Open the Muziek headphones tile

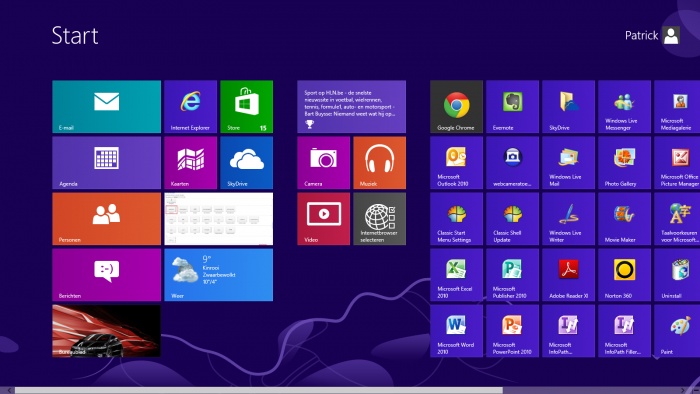pos(379,163)
